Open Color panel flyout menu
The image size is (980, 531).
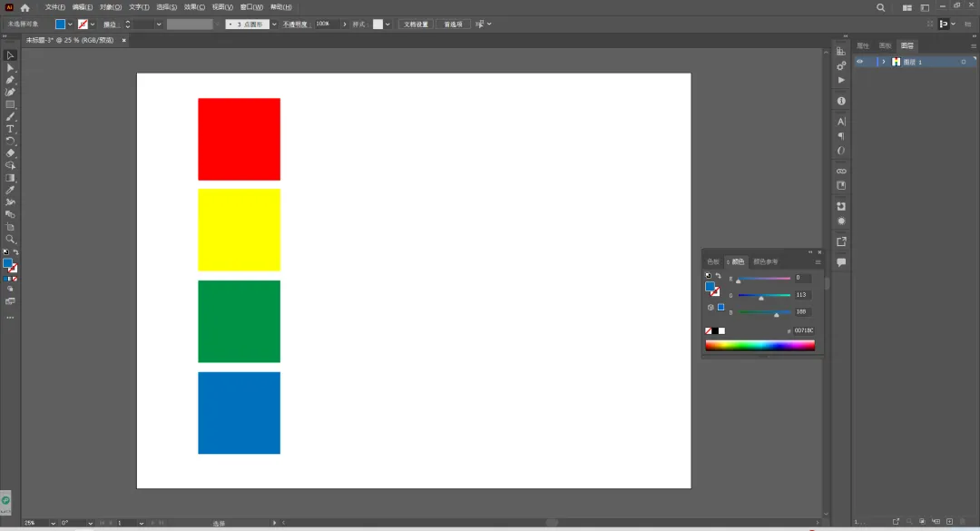(x=818, y=262)
